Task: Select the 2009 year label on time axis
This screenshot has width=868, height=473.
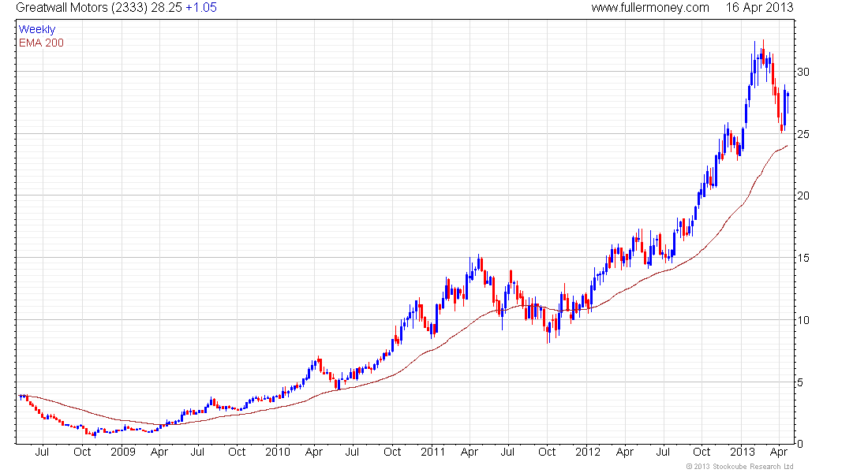Action: 123,452
